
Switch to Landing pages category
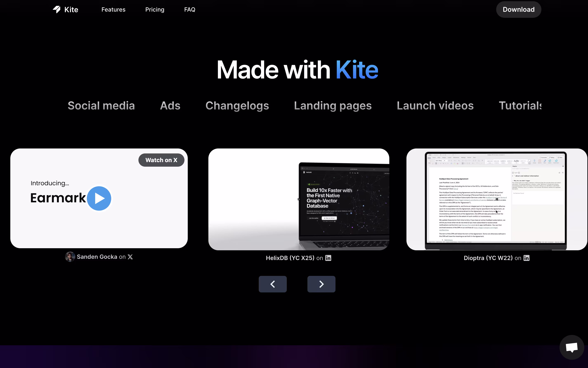pyautogui.click(x=333, y=106)
